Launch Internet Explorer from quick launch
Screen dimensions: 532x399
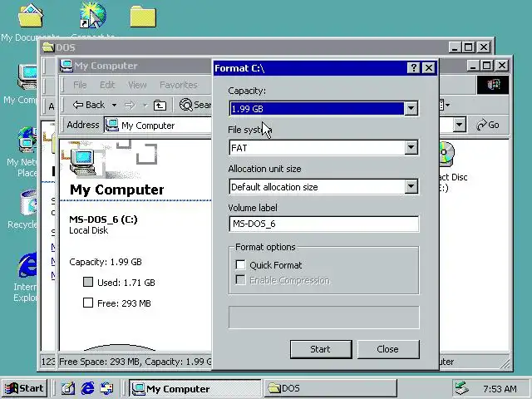(87, 388)
